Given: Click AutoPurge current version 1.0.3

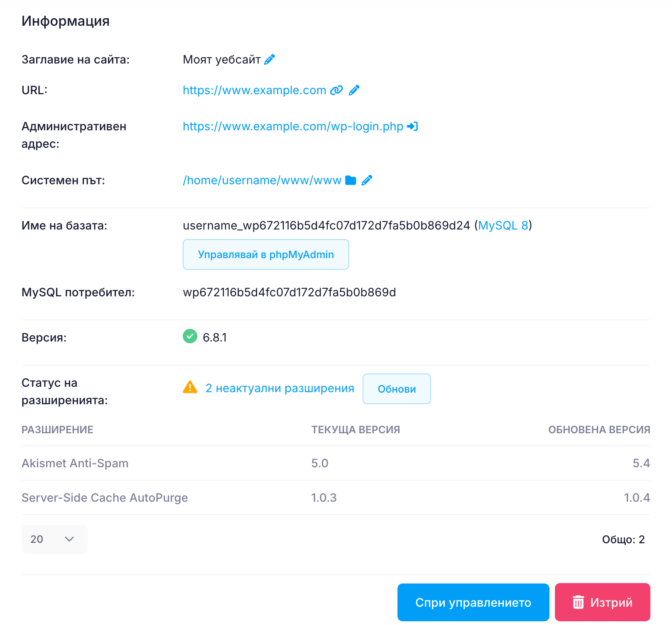Looking at the screenshot, I should 324,498.
